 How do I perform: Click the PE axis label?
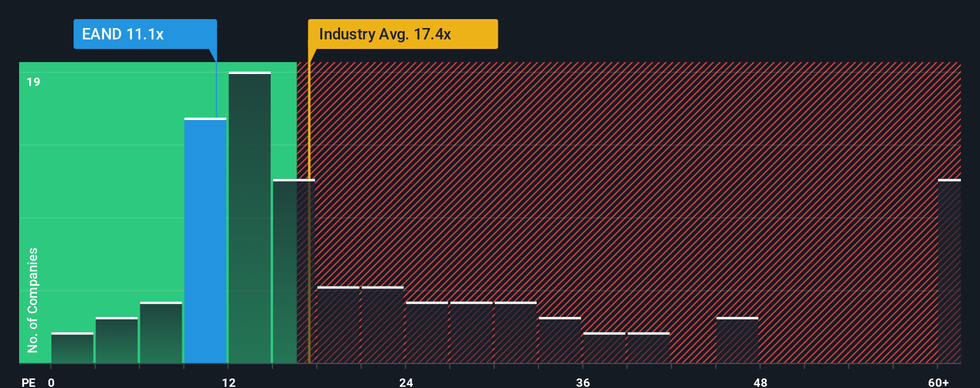(x=29, y=382)
